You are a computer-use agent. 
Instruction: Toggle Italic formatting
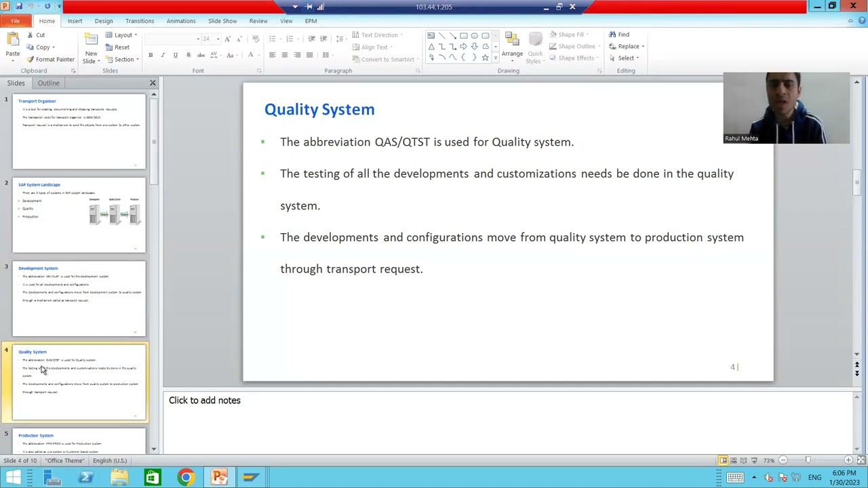pos(163,56)
